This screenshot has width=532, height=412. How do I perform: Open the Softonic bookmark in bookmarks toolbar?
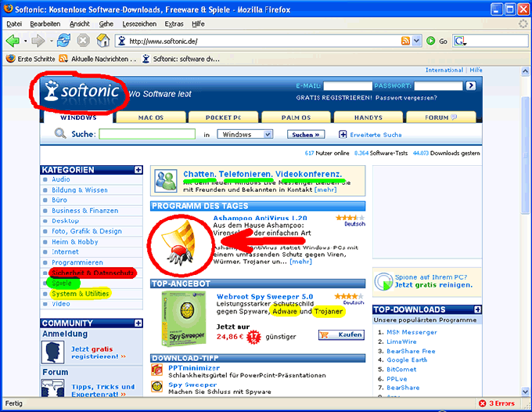(181, 59)
